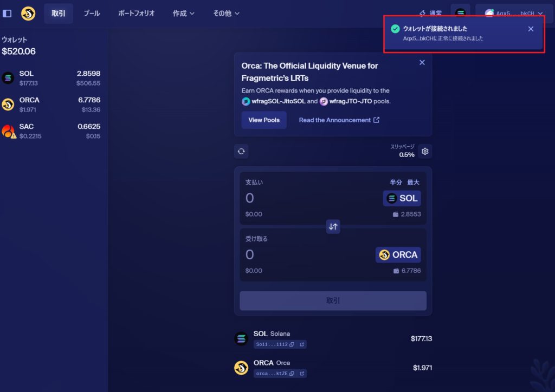555x392 pixels.
Task: Select SAC row in wallet sidebar
Action: click(x=51, y=131)
